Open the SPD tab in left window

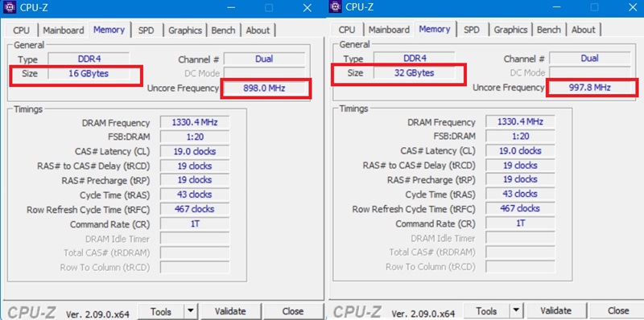pyautogui.click(x=146, y=31)
